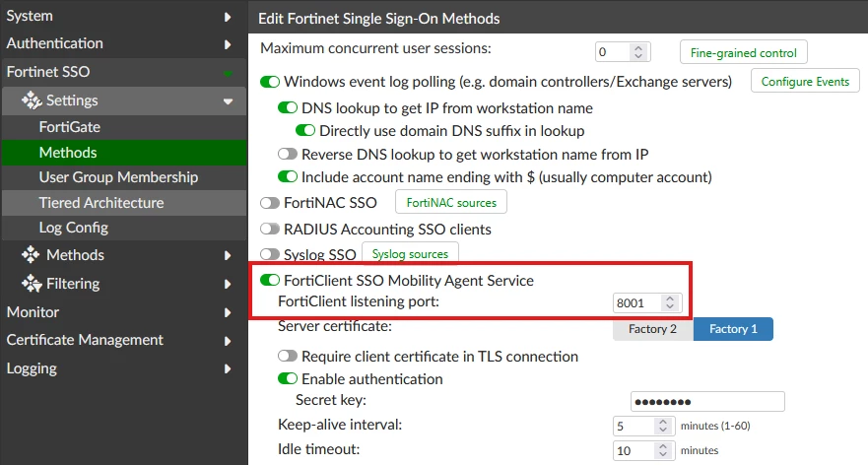Select Factory 1 server certificate

(733, 329)
